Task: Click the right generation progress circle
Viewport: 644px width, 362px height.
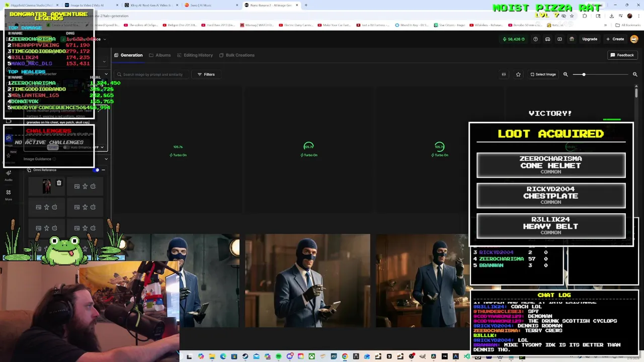Action: (x=440, y=146)
